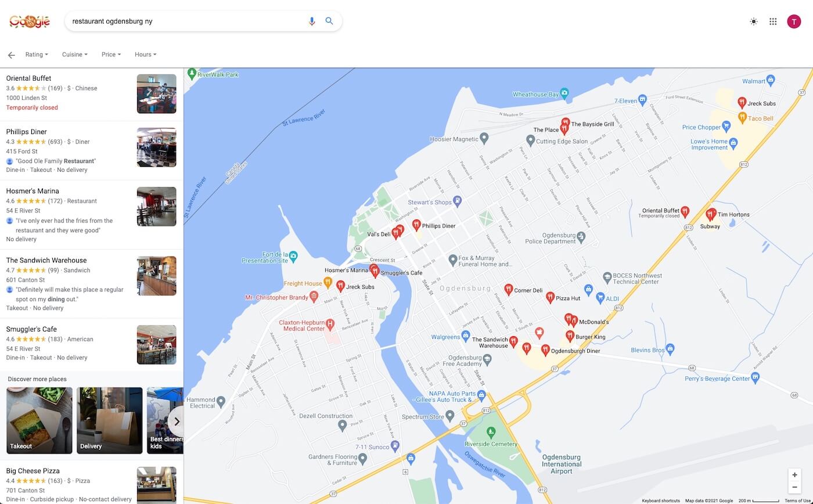Click the Riverside Cemetery green pin
Viewport: 813px width, 504px height.
coord(491,431)
